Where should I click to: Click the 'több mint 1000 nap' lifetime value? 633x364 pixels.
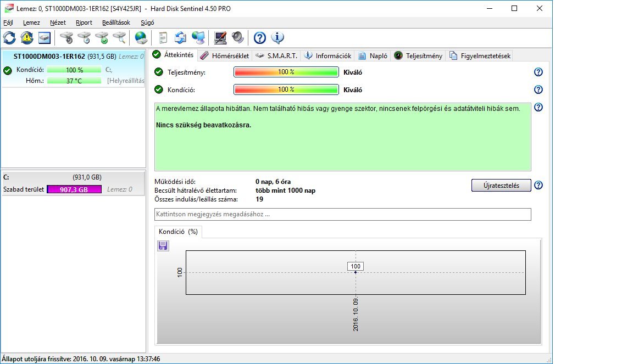pos(285,191)
